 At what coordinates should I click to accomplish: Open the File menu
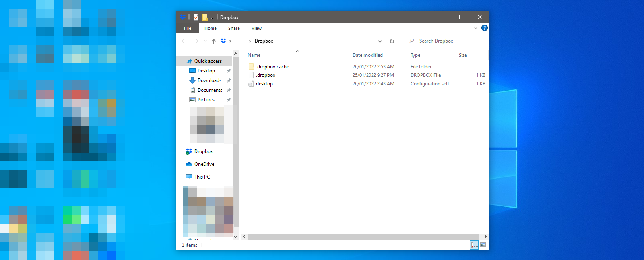tap(188, 28)
